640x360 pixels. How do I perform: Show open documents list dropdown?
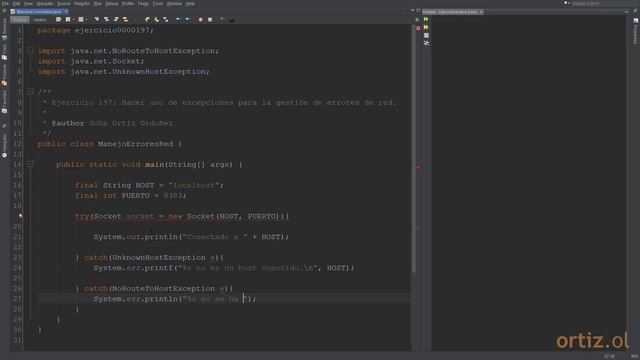[x=412, y=10]
